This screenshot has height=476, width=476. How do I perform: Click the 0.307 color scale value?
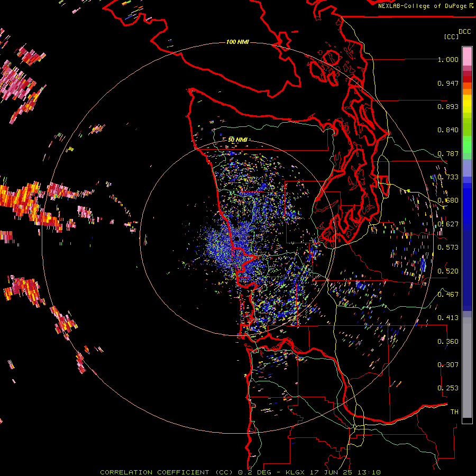coord(448,364)
